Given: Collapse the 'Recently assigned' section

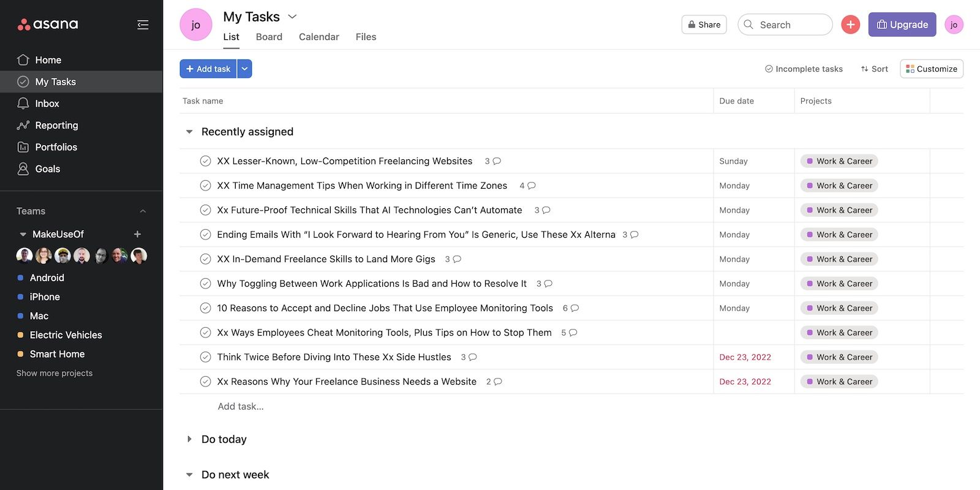Looking at the screenshot, I should click(189, 132).
